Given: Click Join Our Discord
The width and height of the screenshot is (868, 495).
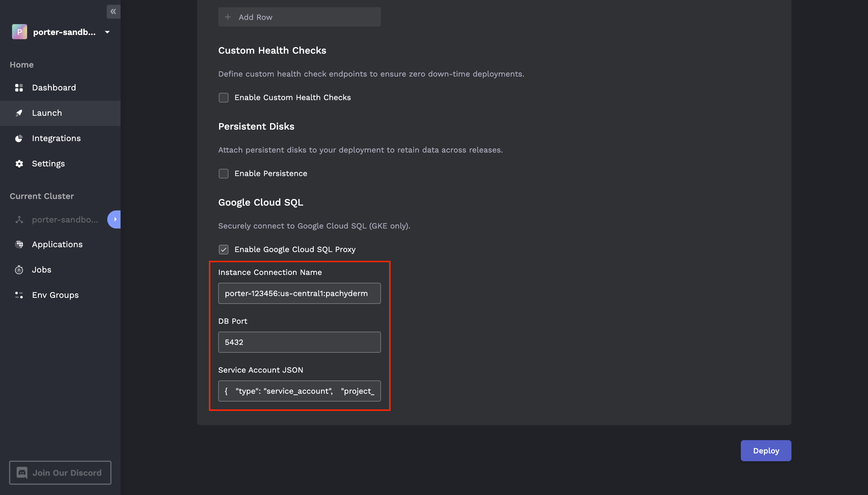Looking at the screenshot, I should click(60, 472).
